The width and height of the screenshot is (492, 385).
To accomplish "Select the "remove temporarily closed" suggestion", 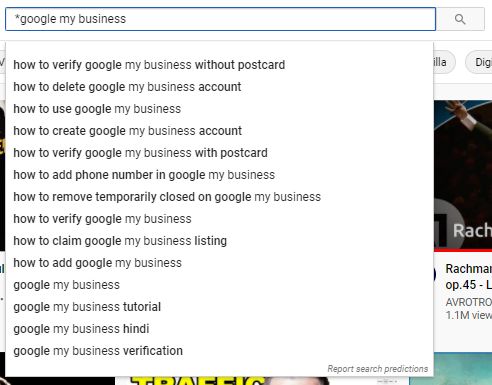I will (219, 197).
